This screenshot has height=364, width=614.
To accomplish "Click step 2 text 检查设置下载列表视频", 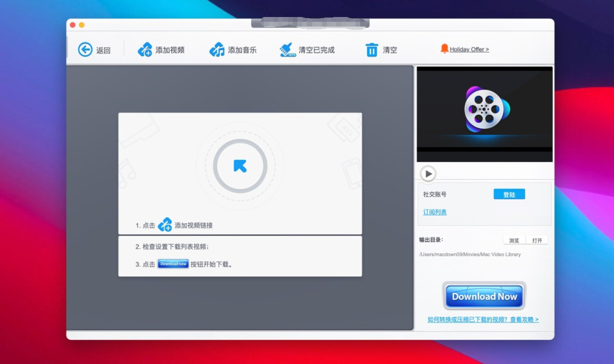I will (176, 247).
